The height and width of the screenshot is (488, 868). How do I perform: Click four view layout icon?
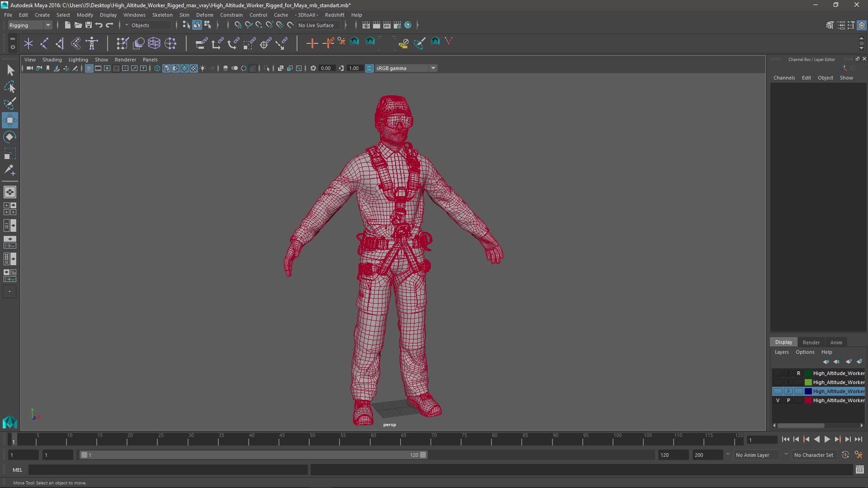(x=10, y=209)
